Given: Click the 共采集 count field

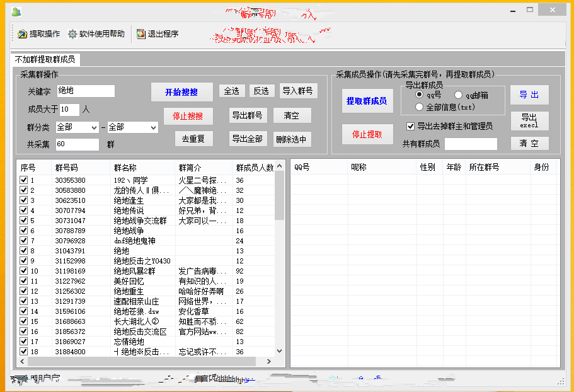Looking at the screenshot, I should [x=77, y=144].
